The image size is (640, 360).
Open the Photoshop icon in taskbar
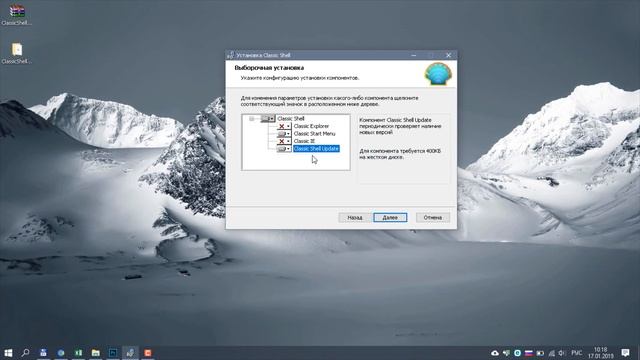click(x=113, y=353)
